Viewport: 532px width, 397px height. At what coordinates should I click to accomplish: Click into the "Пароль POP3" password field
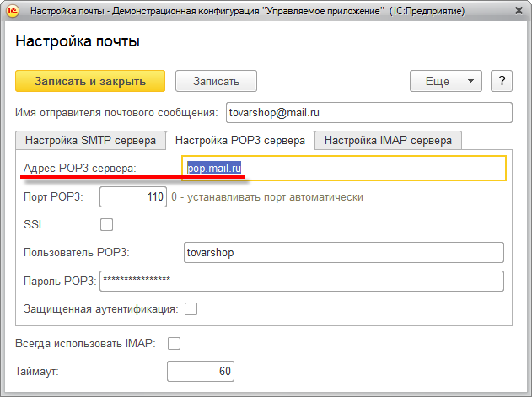(301, 281)
